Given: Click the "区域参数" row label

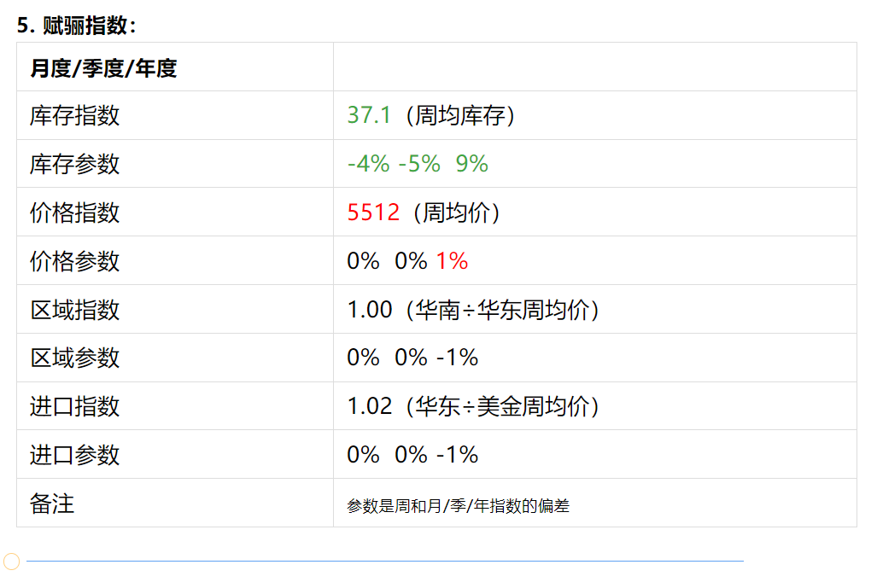Looking at the screenshot, I should pos(75,358).
